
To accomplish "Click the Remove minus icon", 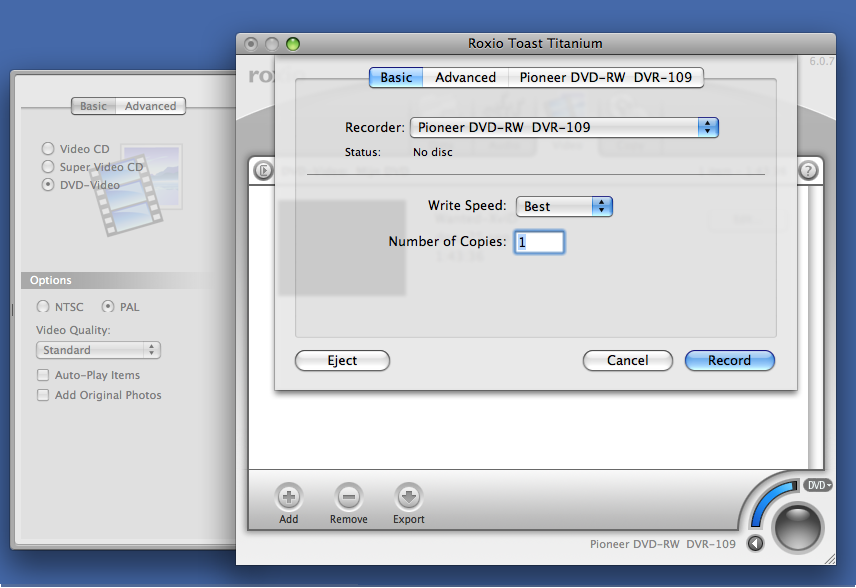I will (349, 497).
